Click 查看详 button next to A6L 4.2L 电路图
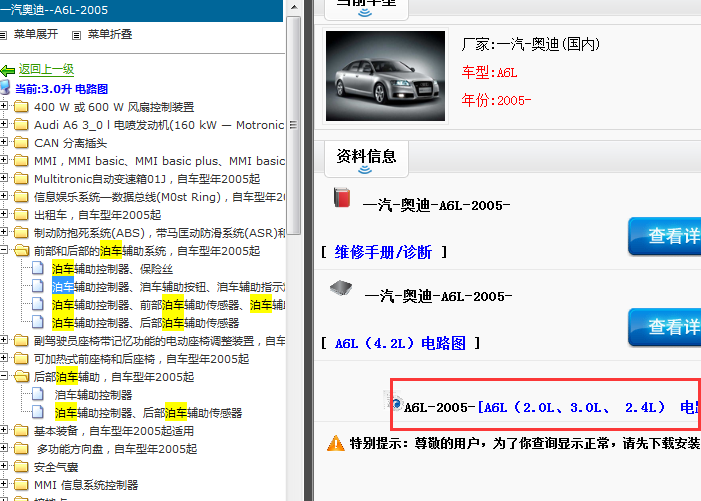Image resolution: width=701 pixels, height=501 pixels. coord(665,327)
